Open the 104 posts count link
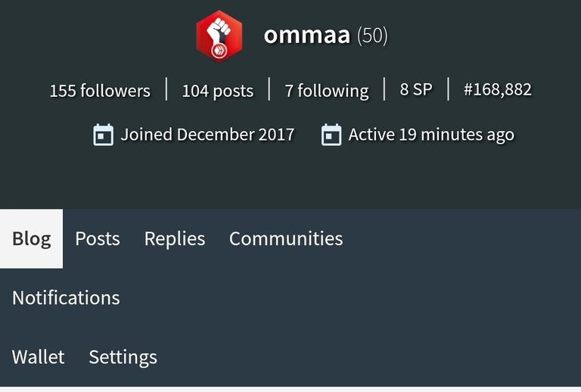581x392 pixels. (x=218, y=90)
